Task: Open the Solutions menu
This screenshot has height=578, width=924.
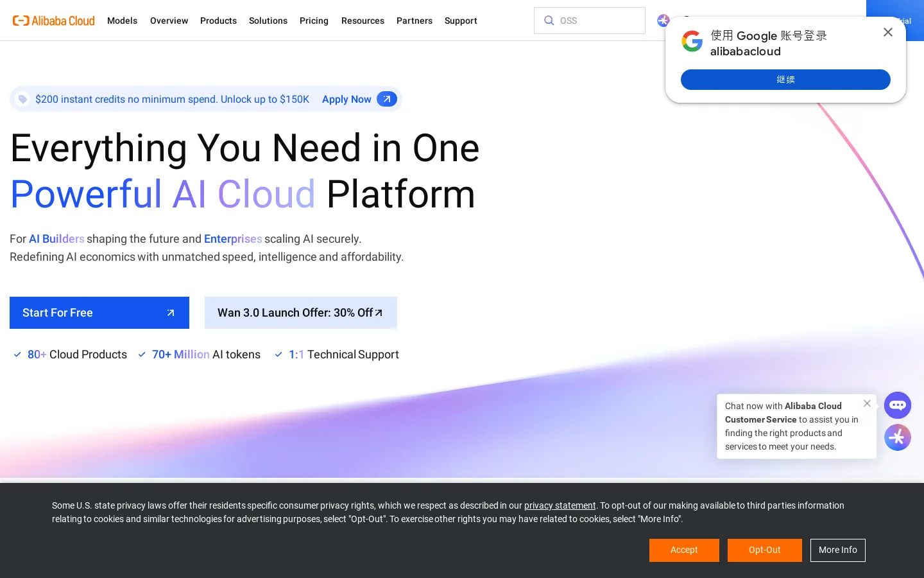Action: coord(268,21)
